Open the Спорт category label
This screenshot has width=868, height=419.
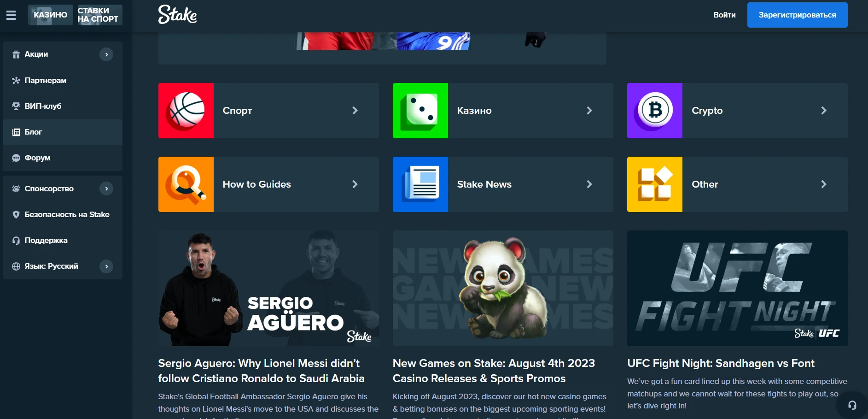click(x=237, y=111)
